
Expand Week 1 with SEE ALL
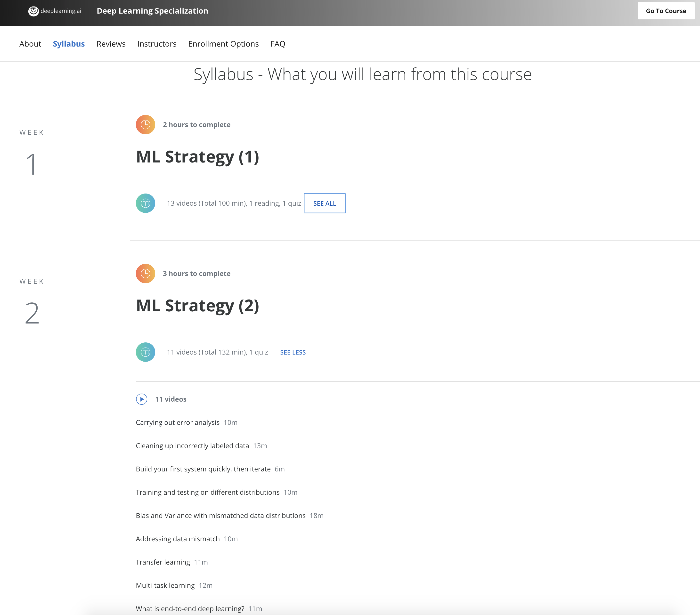(x=324, y=203)
